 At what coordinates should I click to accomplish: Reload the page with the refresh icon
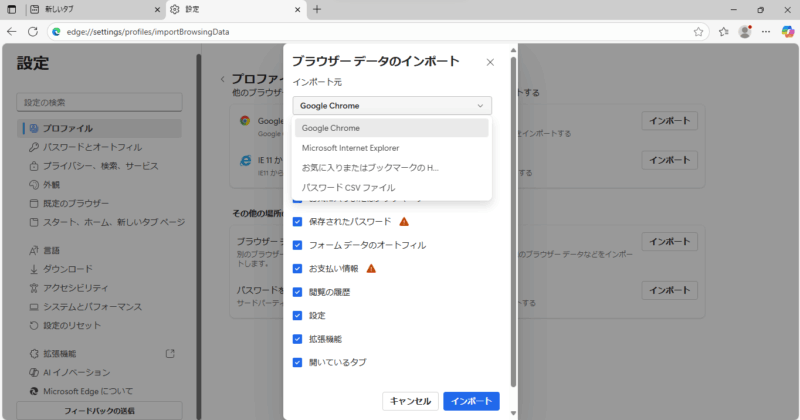click(x=33, y=32)
